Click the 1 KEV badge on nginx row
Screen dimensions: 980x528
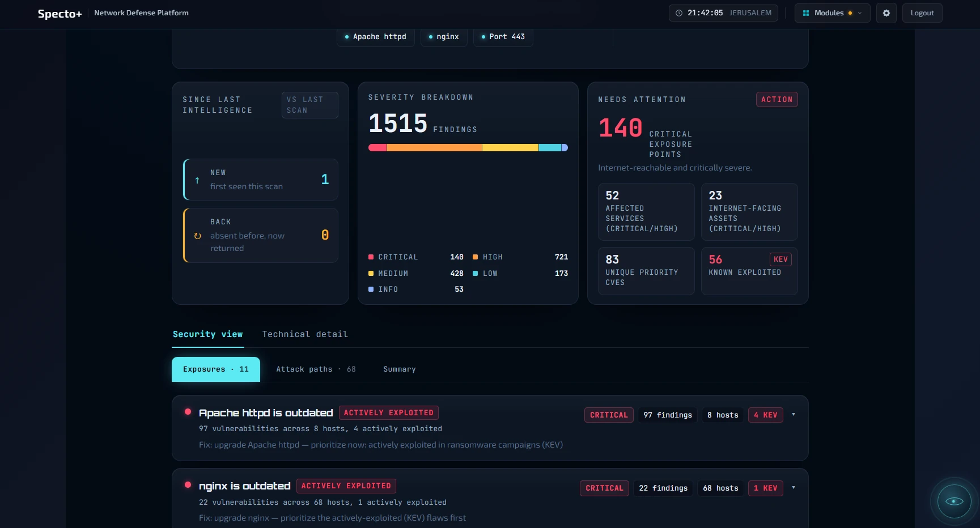click(766, 488)
